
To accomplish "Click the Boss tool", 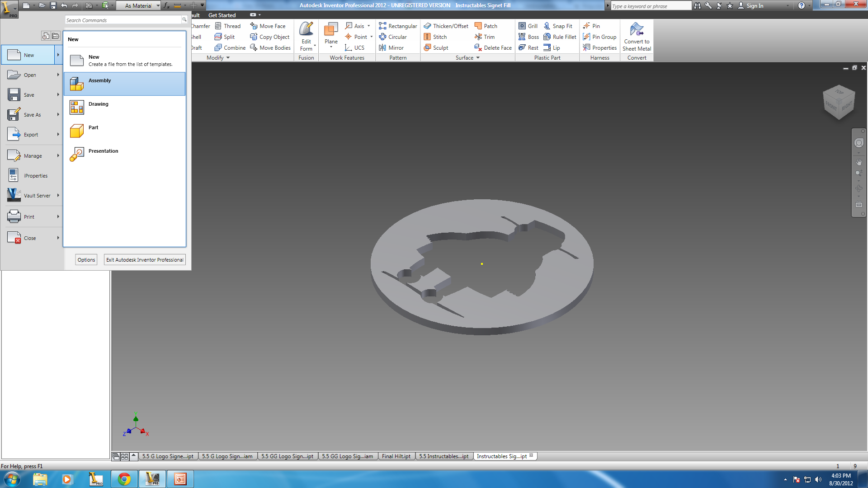I will 528,37.
